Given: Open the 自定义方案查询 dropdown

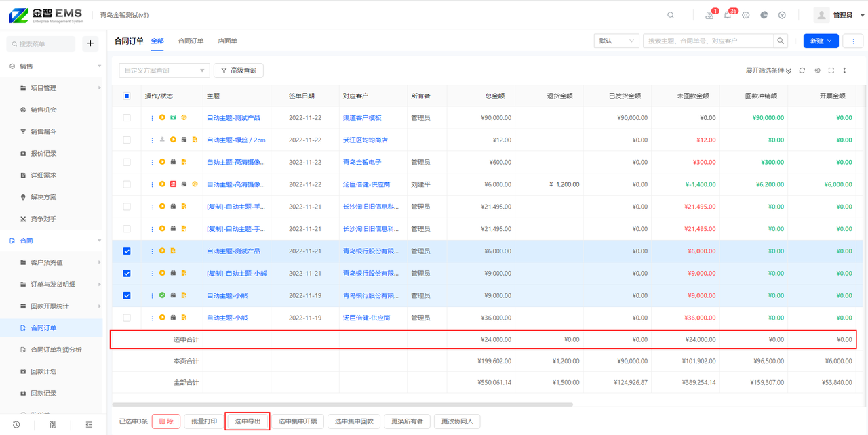Looking at the screenshot, I should click(165, 70).
